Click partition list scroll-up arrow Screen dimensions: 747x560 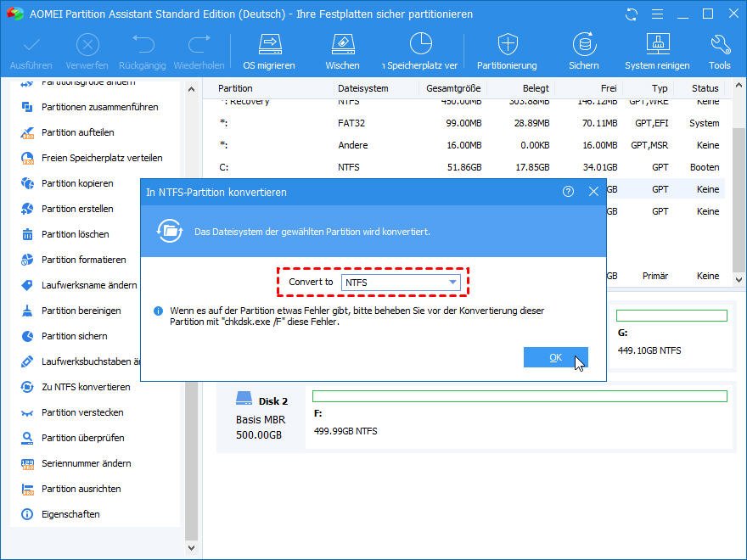tap(739, 87)
